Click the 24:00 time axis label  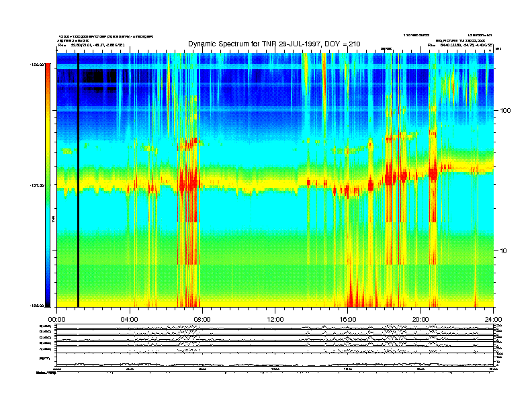click(x=493, y=319)
